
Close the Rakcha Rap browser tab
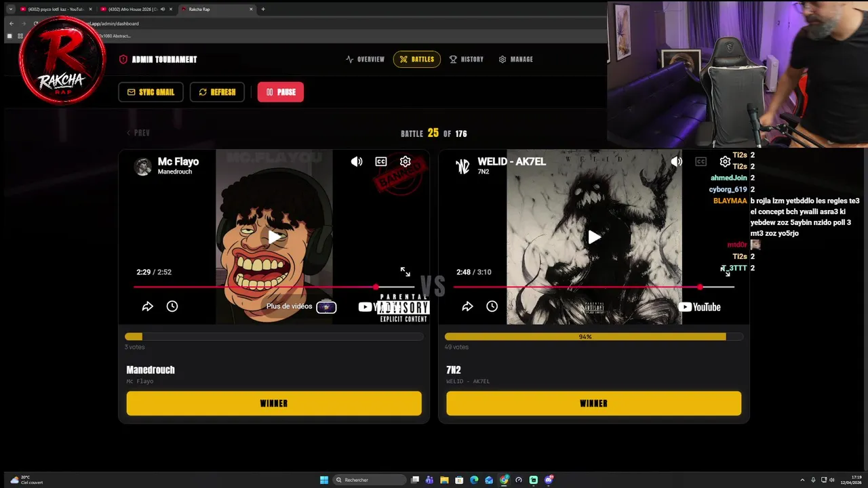pos(251,9)
